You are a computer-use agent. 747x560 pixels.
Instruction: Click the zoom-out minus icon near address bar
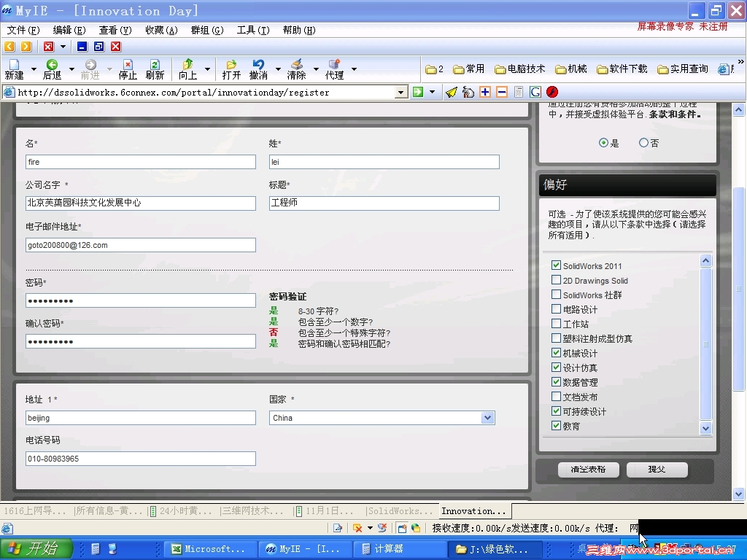pyautogui.click(x=502, y=92)
